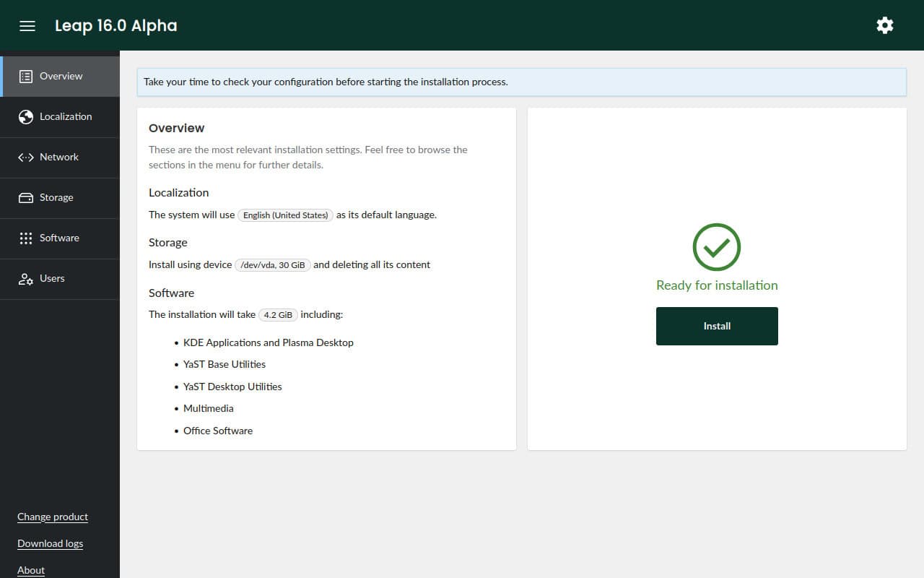Select the Storage drive icon

click(26, 197)
